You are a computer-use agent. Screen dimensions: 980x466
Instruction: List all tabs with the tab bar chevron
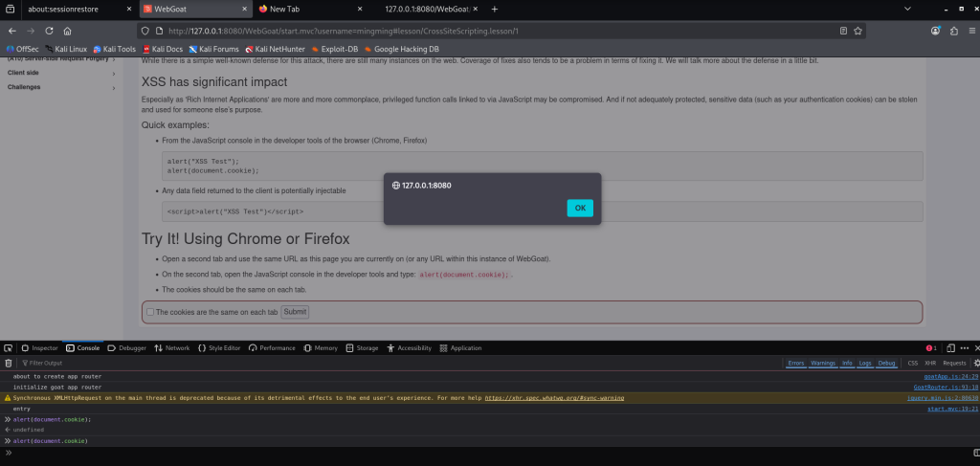[x=907, y=9]
